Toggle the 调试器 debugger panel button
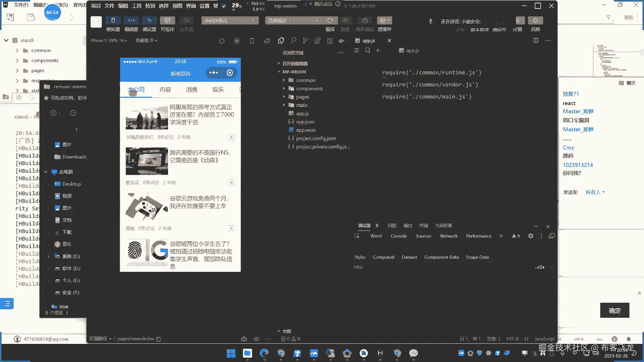This screenshot has width=644, height=362. click(149, 21)
